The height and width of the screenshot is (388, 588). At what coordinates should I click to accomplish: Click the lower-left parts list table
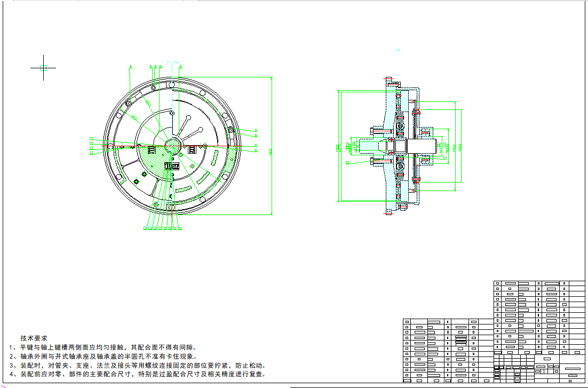coord(447,350)
